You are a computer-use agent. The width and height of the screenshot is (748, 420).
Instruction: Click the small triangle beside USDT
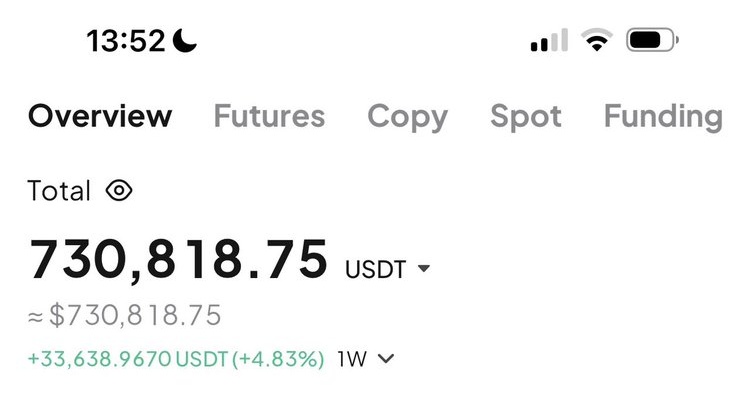coord(424,269)
